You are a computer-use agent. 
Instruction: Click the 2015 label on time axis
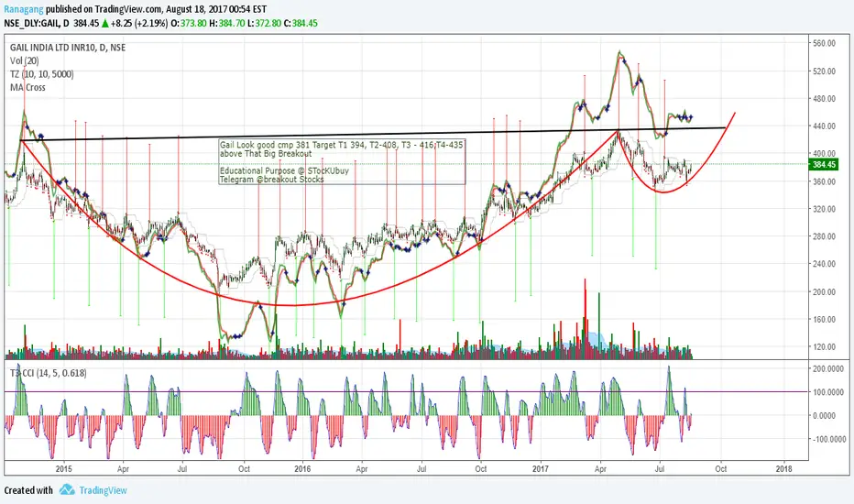(x=64, y=468)
